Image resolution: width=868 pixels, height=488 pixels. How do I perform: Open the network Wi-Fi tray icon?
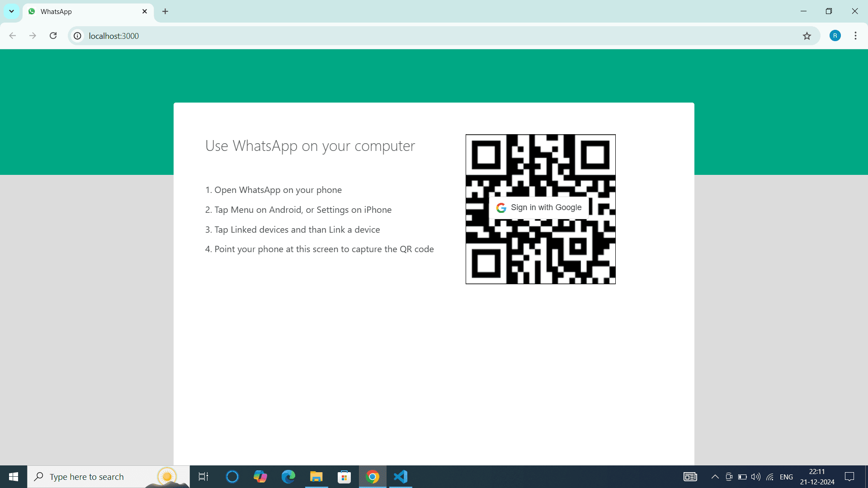pos(770,477)
